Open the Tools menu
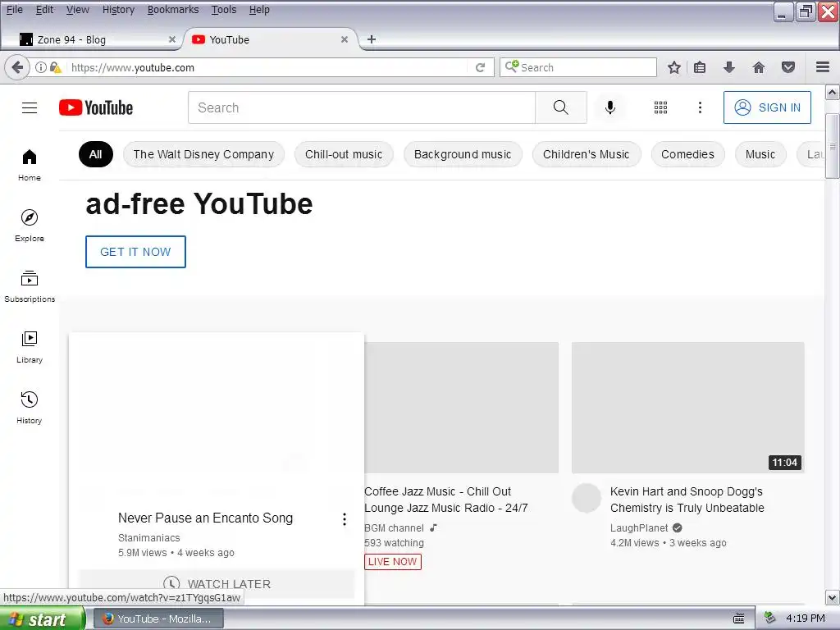840x630 pixels. click(x=224, y=10)
